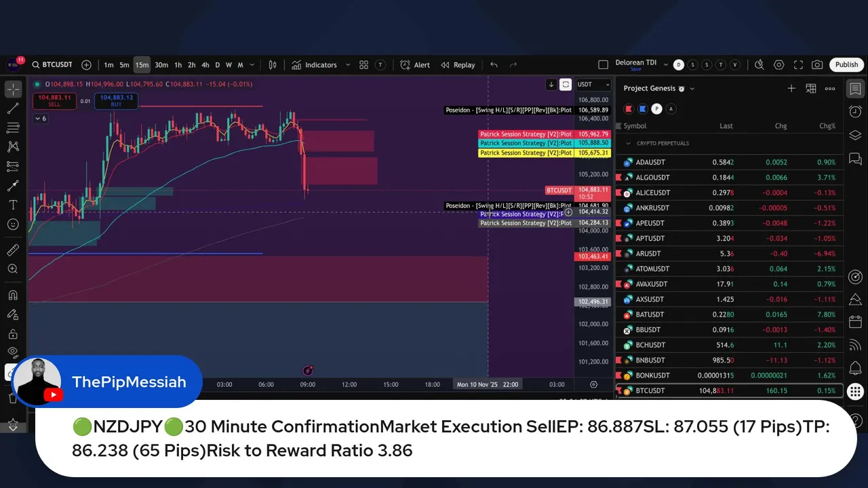Toggle magnet mode
868x488 pixels.
click(x=13, y=295)
